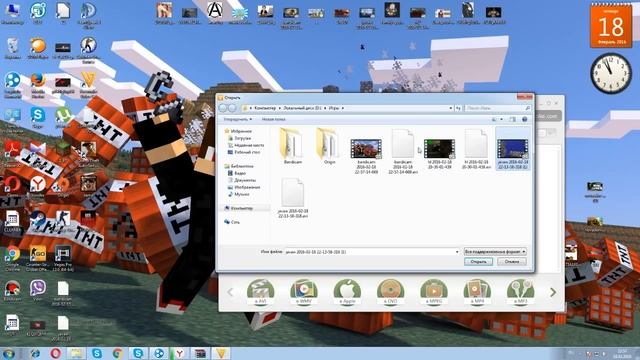The height and width of the screenshot is (360, 640).
Task: Select the Bandicam folder
Action: click(x=293, y=146)
